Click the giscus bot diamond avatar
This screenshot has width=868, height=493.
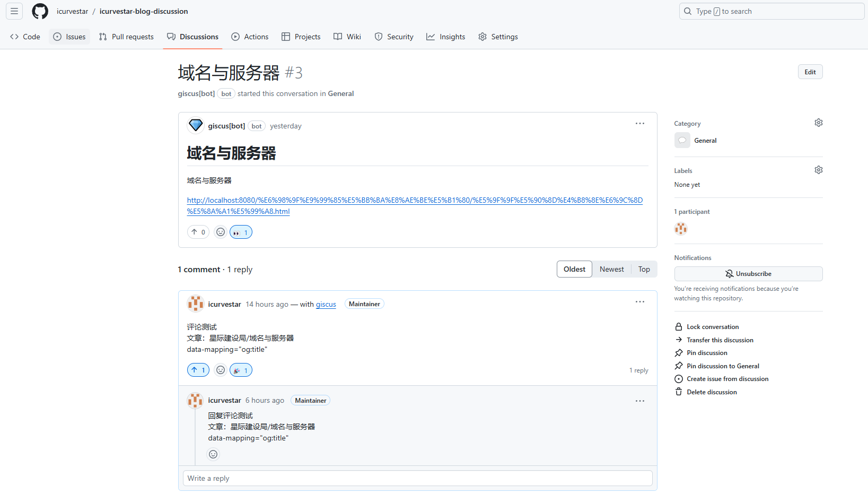196,126
